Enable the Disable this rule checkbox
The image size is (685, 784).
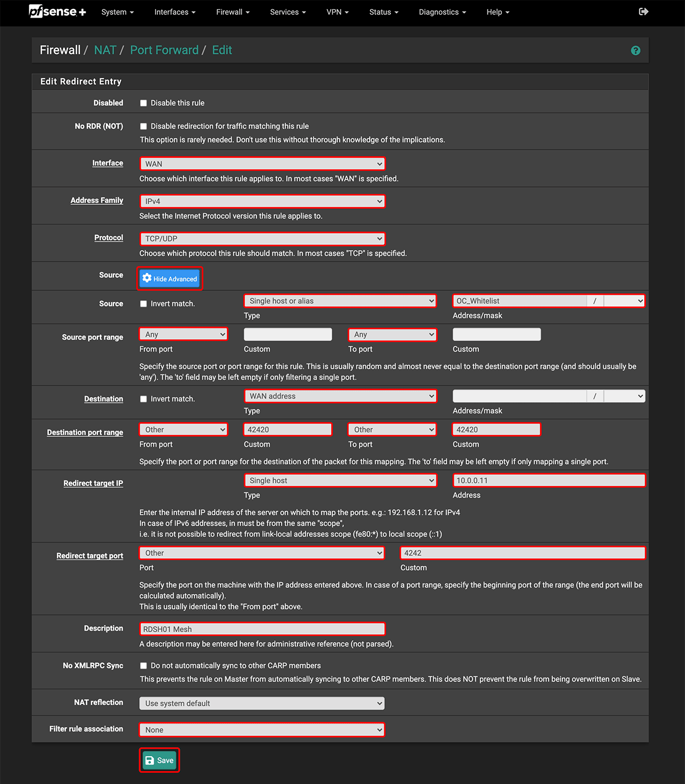[143, 103]
